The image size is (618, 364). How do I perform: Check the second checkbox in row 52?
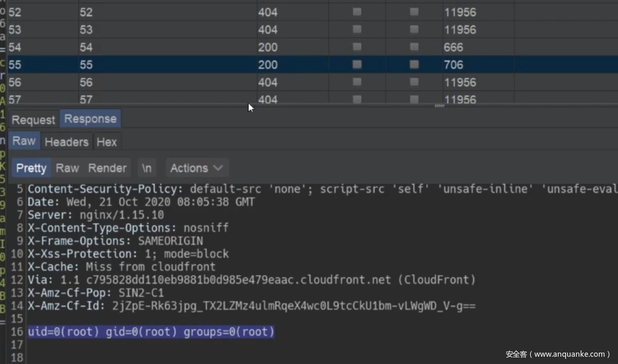point(414,12)
